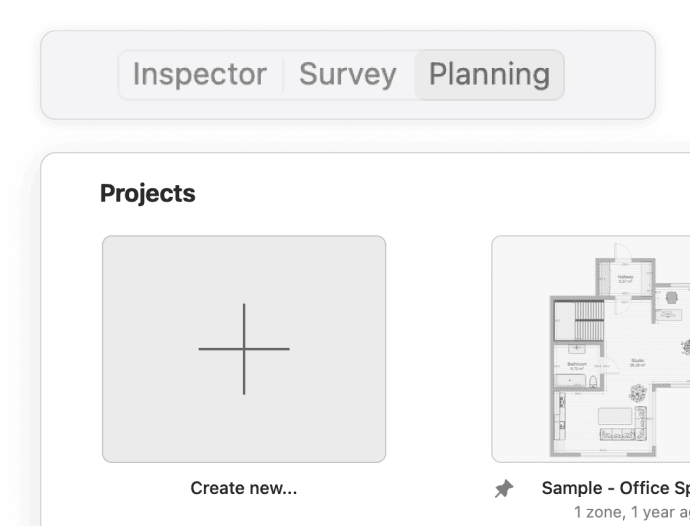Click the Studio room label in preview
The image size is (690, 526).
pyautogui.click(x=637, y=363)
